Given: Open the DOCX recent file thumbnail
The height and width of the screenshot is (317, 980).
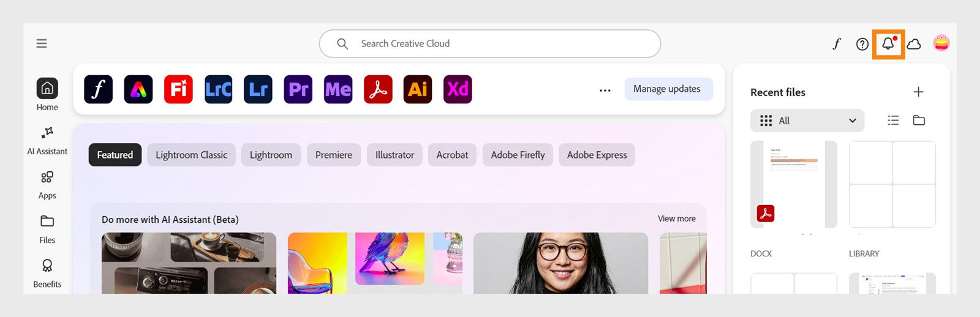Looking at the screenshot, I should click(x=794, y=184).
